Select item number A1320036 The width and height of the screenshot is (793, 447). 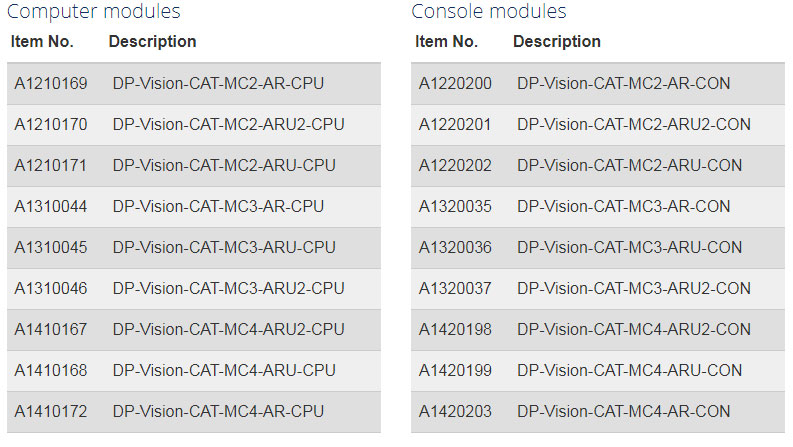click(x=455, y=247)
